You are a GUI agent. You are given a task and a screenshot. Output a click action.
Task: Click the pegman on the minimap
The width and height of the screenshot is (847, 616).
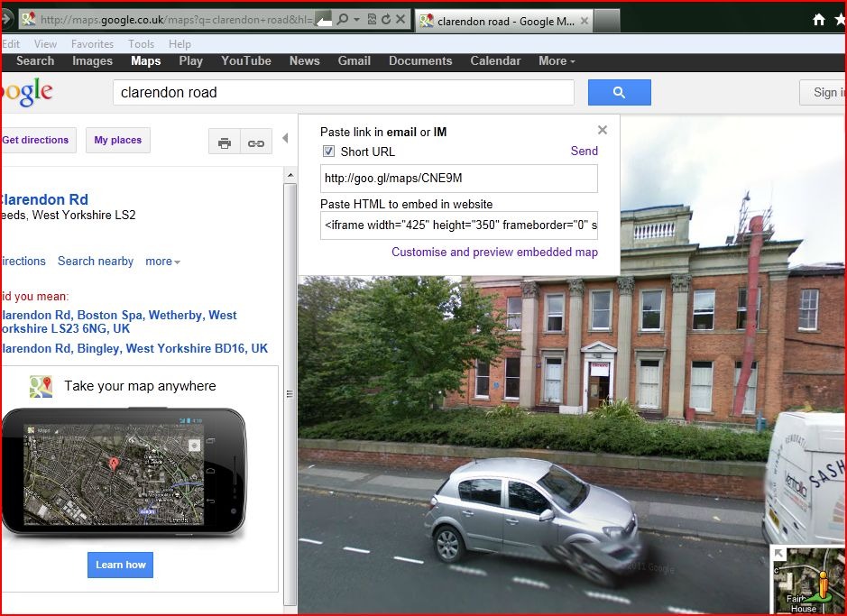(823, 585)
